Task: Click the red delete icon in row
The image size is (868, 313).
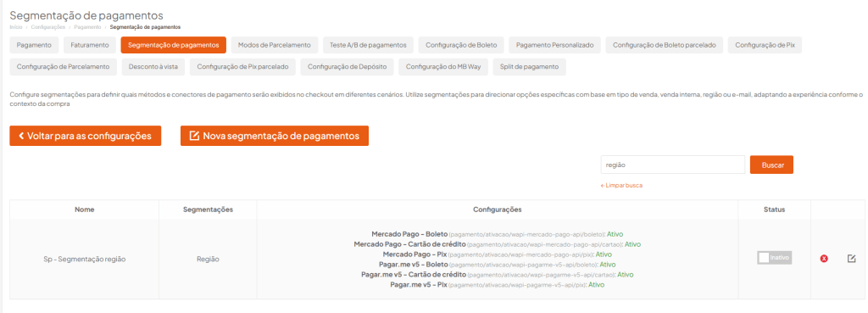Action: [x=824, y=259]
